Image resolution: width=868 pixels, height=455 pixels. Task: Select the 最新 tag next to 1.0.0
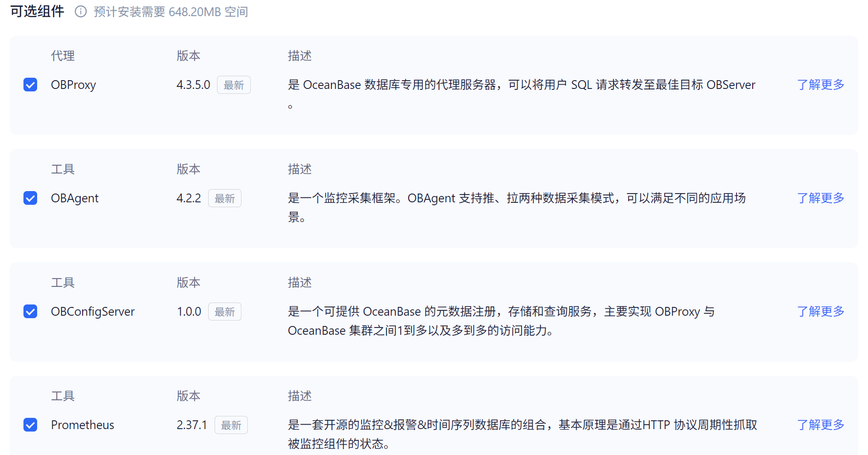[x=225, y=312]
